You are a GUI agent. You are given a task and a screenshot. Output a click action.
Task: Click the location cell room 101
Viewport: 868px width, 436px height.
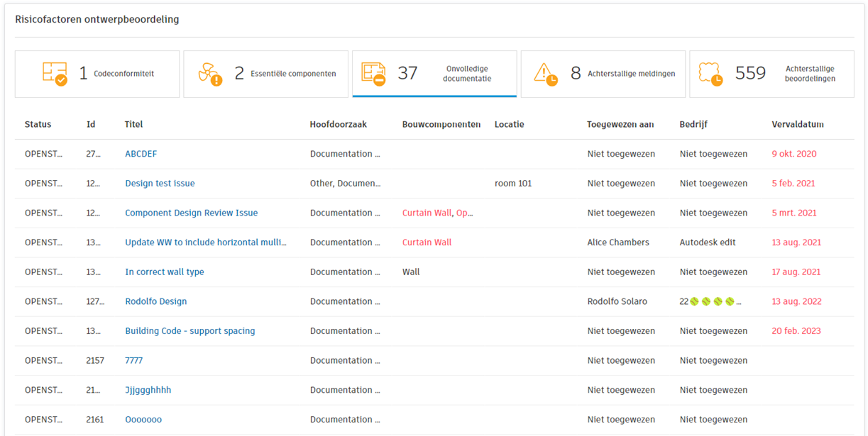tap(513, 184)
